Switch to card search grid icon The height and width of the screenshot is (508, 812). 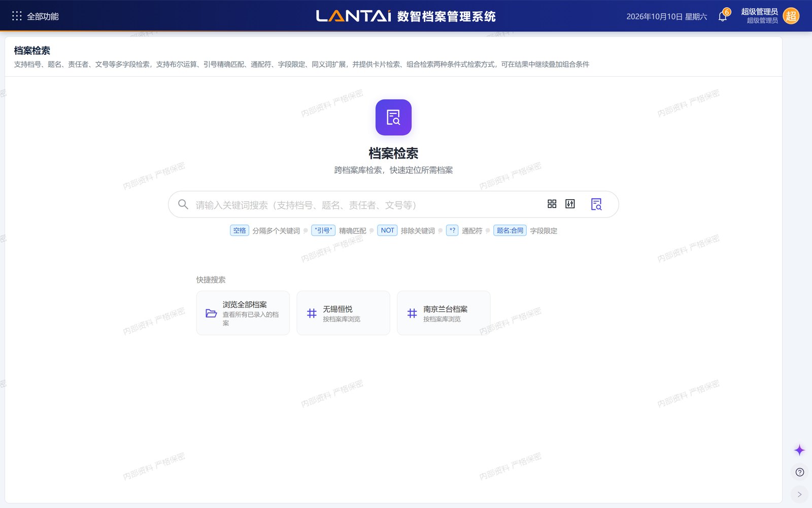coord(552,204)
